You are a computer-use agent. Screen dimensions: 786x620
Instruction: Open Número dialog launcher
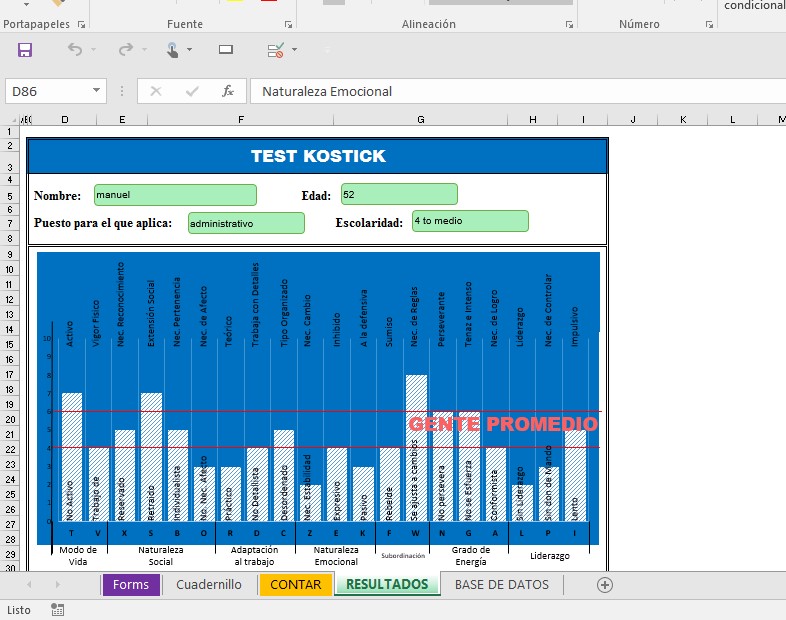click(x=709, y=24)
